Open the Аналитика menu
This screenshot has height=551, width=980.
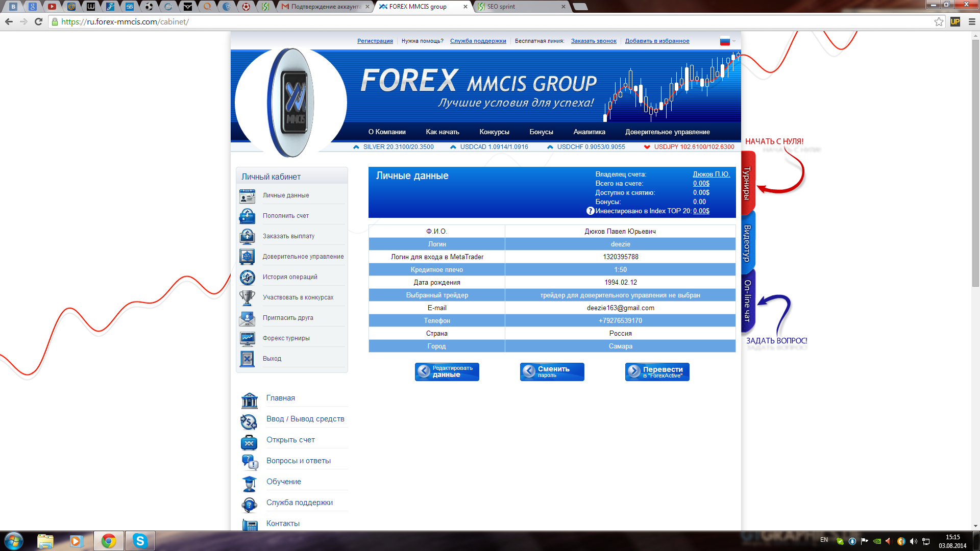point(589,132)
